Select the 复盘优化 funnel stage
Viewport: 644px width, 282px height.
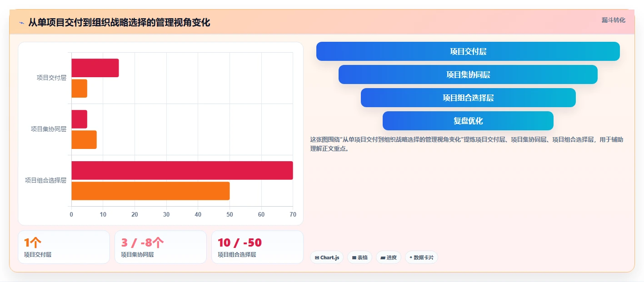468,121
